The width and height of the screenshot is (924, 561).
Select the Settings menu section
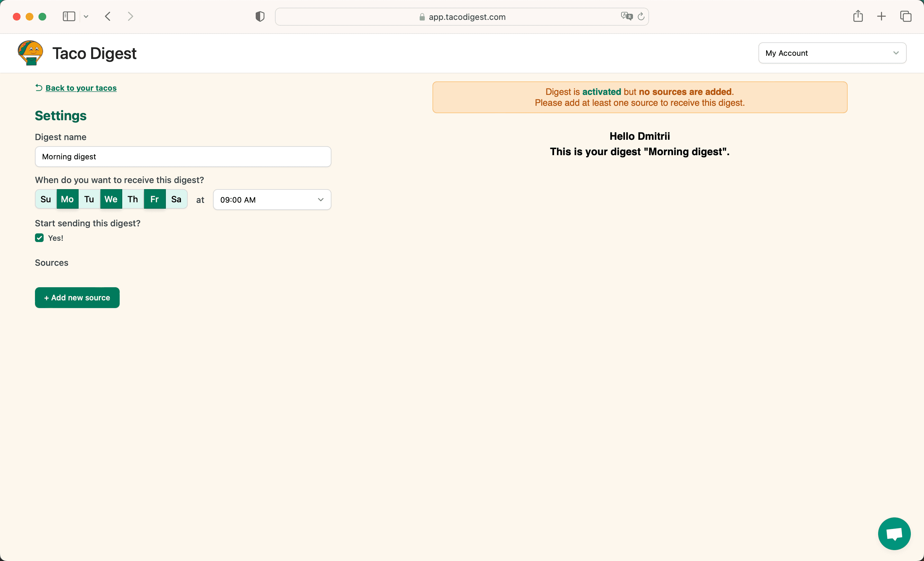61,115
